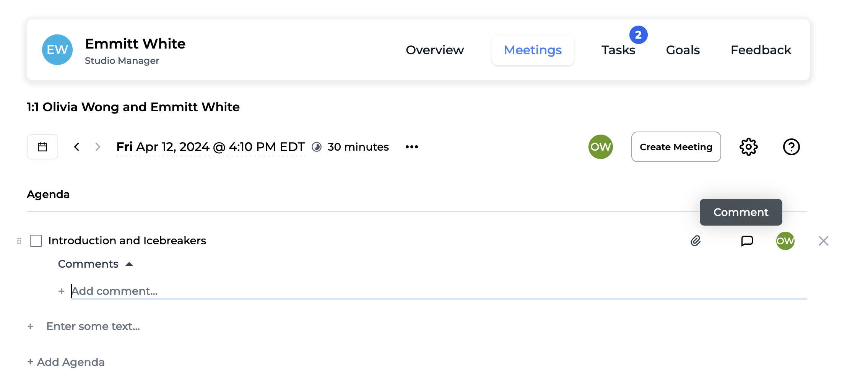Click the Add Agenda link
This screenshot has height=377, width=868.
66,362
